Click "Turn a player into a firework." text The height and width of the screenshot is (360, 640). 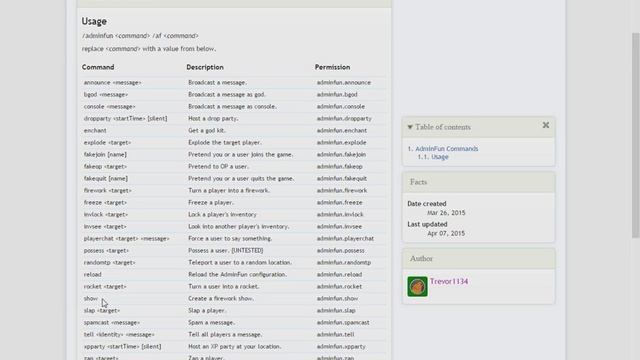coord(229,191)
